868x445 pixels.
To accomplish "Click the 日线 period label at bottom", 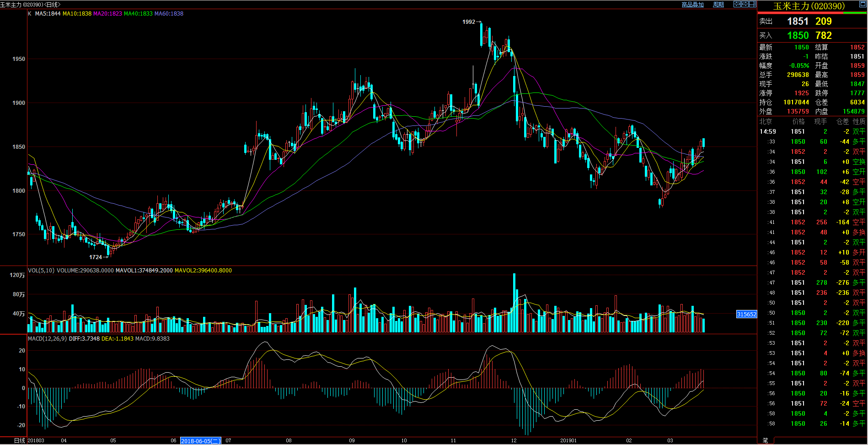I will pyautogui.click(x=20, y=440).
